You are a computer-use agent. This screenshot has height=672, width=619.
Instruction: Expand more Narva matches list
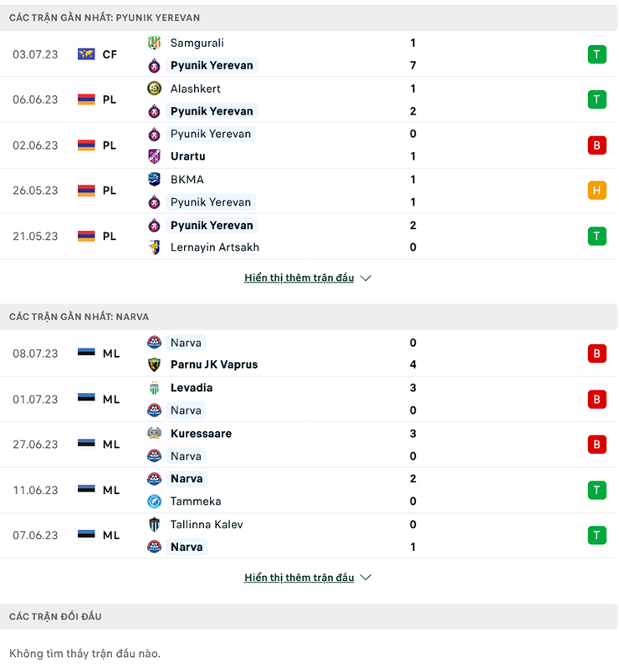coord(299,578)
